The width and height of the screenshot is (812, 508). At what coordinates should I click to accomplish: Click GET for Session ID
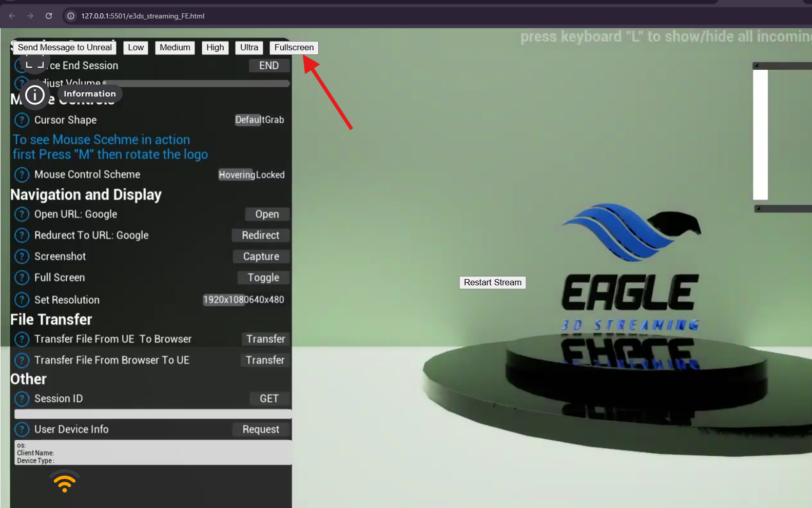tap(269, 399)
